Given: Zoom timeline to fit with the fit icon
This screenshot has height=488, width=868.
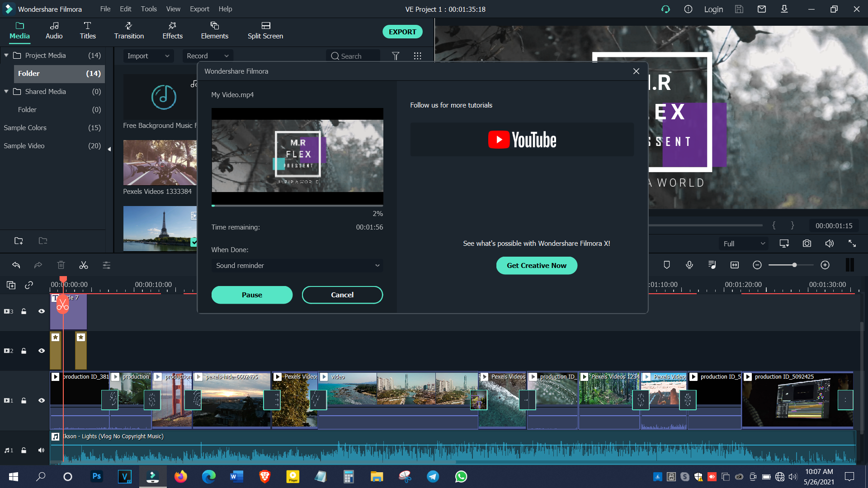Looking at the screenshot, I should (734, 265).
